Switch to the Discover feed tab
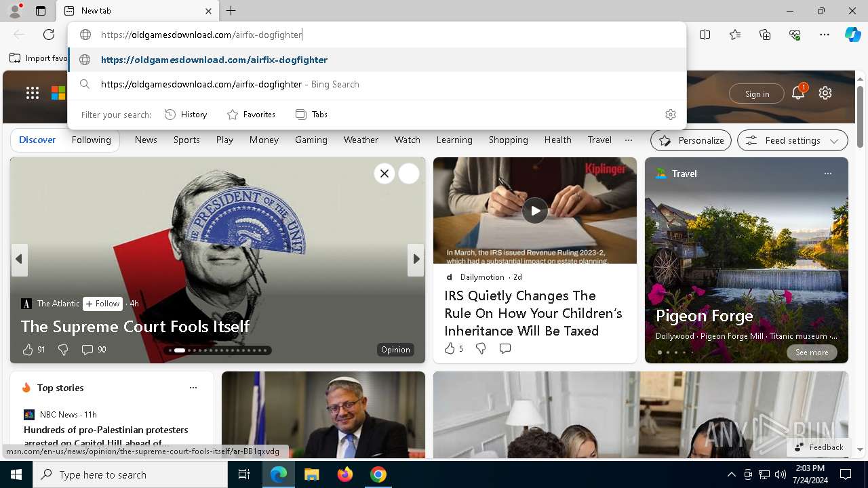 coord(37,140)
